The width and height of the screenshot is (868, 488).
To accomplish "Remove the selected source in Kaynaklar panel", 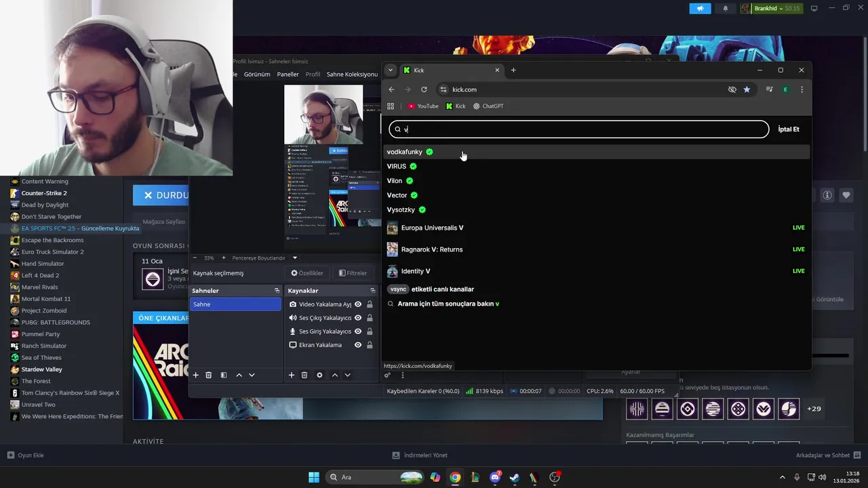I will click(304, 375).
